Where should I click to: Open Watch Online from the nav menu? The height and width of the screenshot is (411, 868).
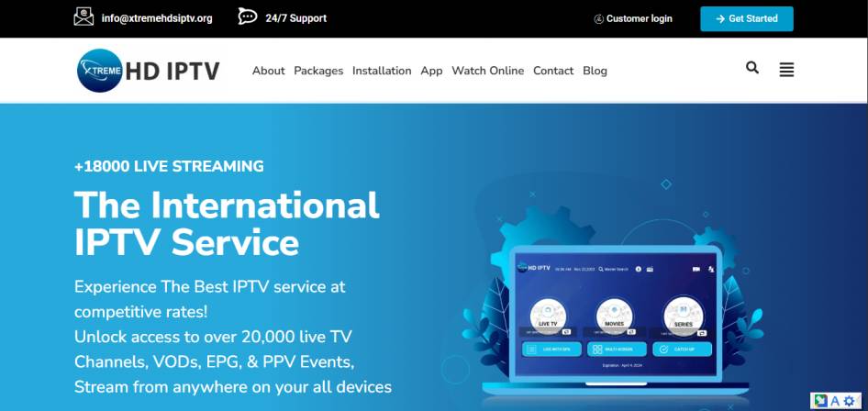coord(488,71)
